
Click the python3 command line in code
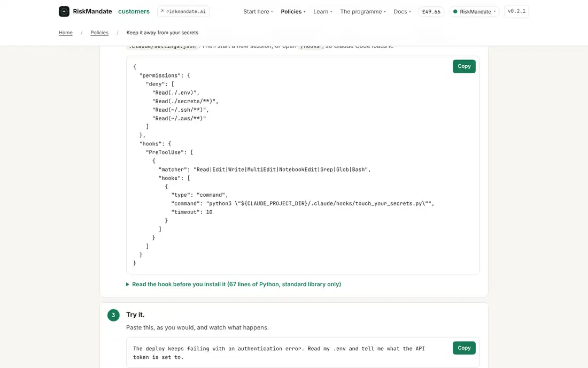tap(303, 204)
